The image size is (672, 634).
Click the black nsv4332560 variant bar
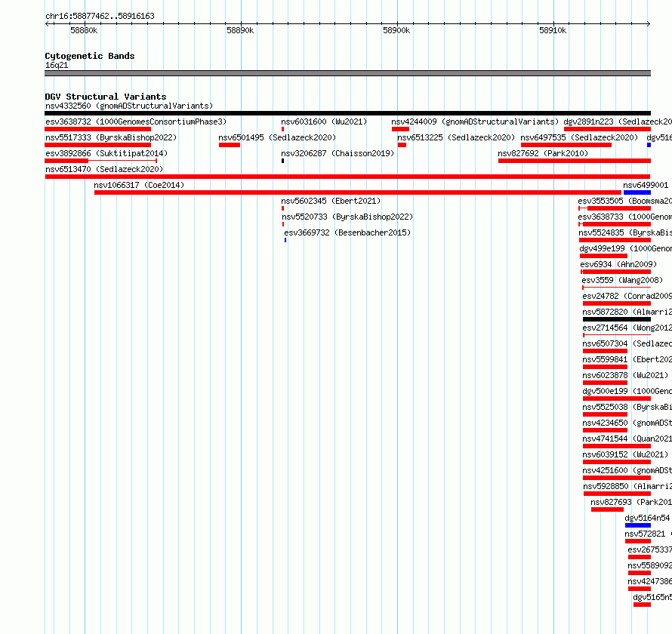pos(347,113)
